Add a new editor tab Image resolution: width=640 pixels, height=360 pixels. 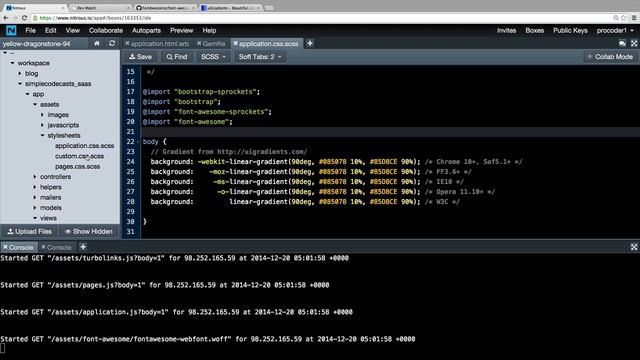[x=310, y=43]
